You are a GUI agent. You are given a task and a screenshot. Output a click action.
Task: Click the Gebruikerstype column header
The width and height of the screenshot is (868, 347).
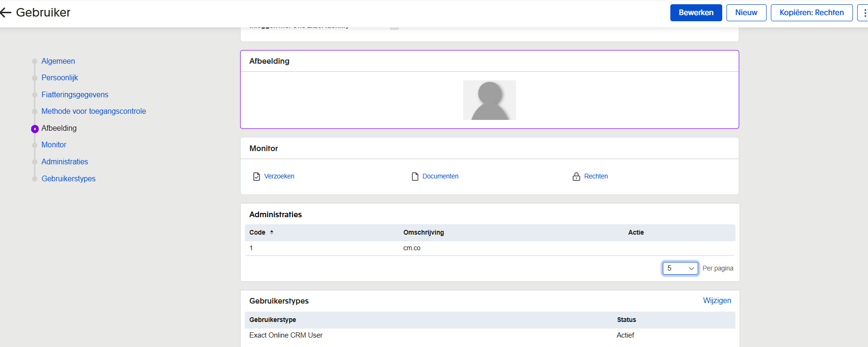click(x=273, y=320)
